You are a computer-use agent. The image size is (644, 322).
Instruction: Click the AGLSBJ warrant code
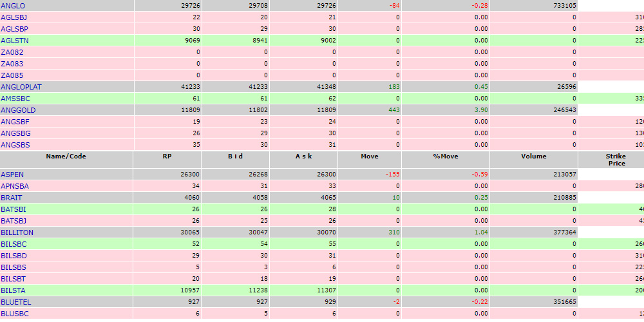click(14, 17)
